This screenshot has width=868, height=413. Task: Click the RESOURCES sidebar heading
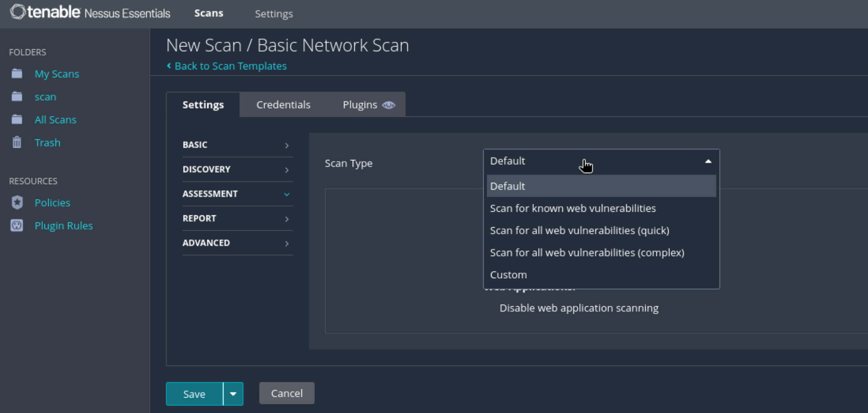point(33,181)
